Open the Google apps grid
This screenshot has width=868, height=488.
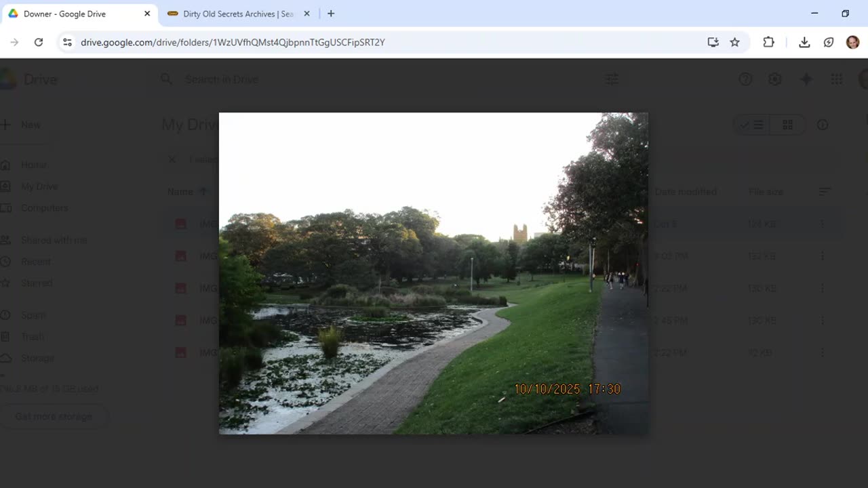pyautogui.click(x=837, y=79)
